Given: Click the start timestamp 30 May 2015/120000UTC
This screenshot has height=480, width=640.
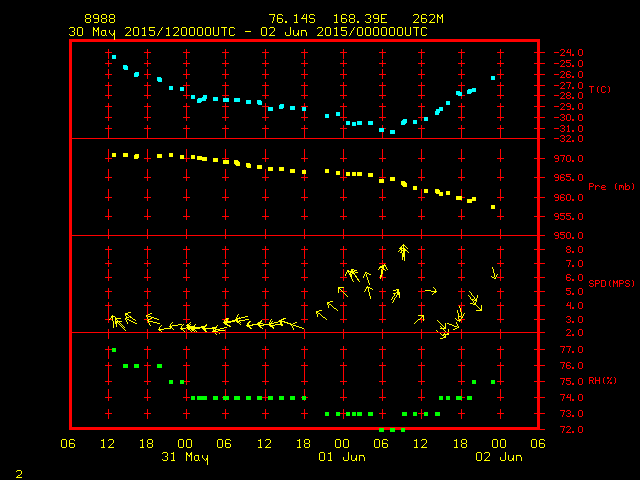Looking at the screenshot, I should [152, 32].
